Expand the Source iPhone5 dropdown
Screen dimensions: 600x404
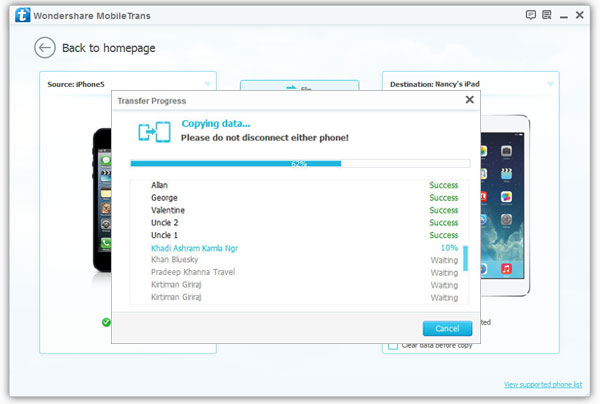[207, 84]
